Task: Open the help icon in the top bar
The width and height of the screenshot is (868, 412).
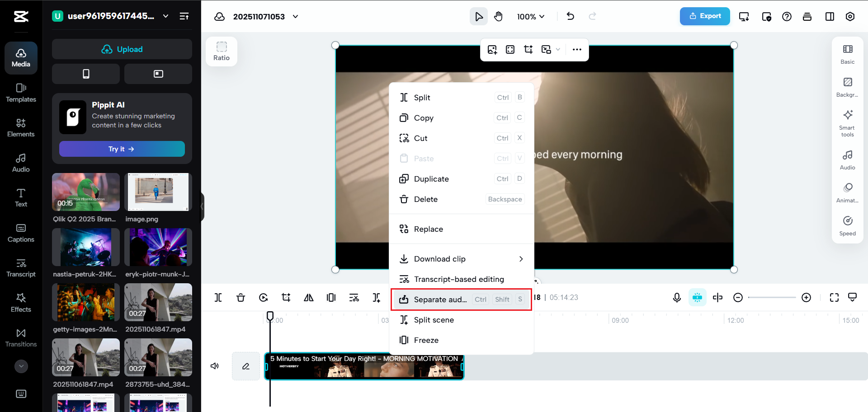Action: pos(787,17)
